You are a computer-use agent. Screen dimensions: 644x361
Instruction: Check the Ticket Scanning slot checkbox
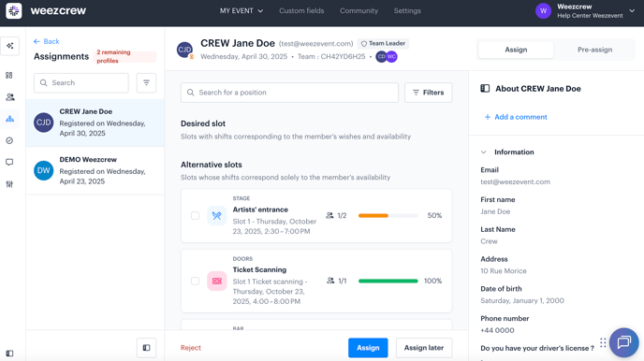click(195, 281)
